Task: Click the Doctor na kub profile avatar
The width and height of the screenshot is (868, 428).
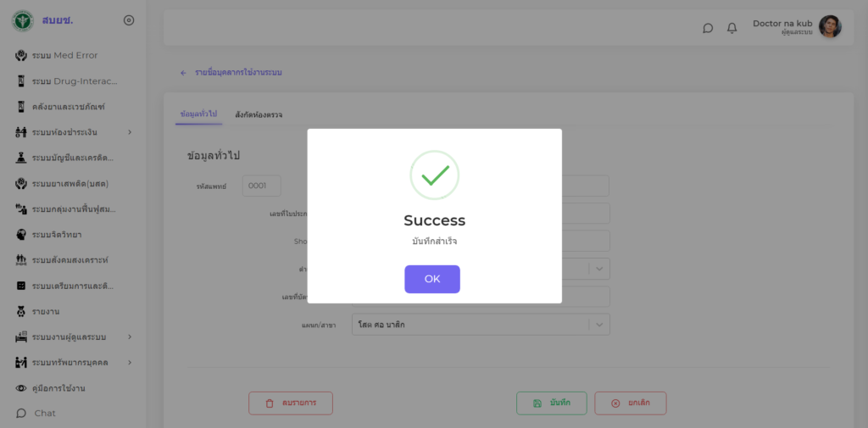Action: click(830, 27)
